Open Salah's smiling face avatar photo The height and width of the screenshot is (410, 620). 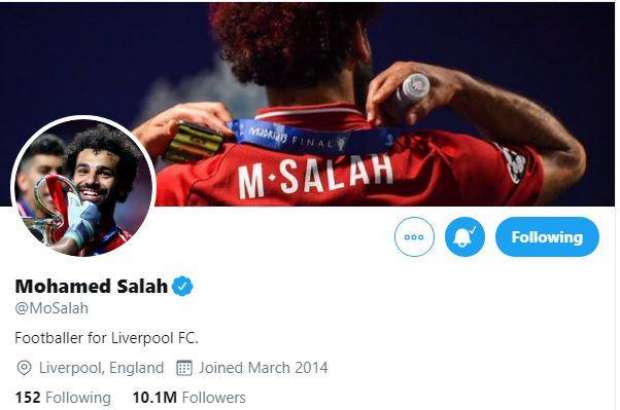click(x=95, y=174)
